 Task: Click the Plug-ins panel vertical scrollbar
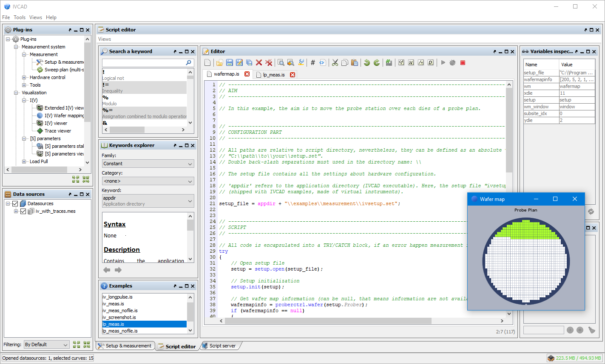pos(87,100)
